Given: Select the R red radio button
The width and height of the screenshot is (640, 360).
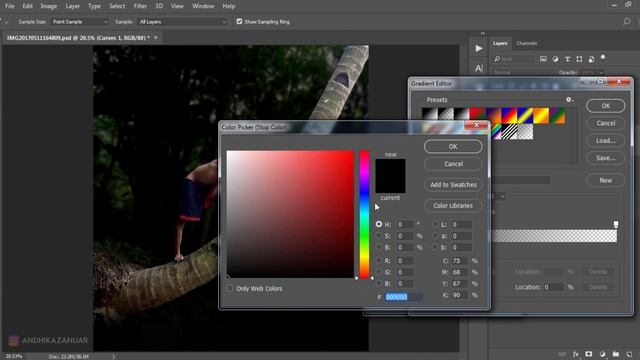Looking at the screenshot, I should point(379,260).
